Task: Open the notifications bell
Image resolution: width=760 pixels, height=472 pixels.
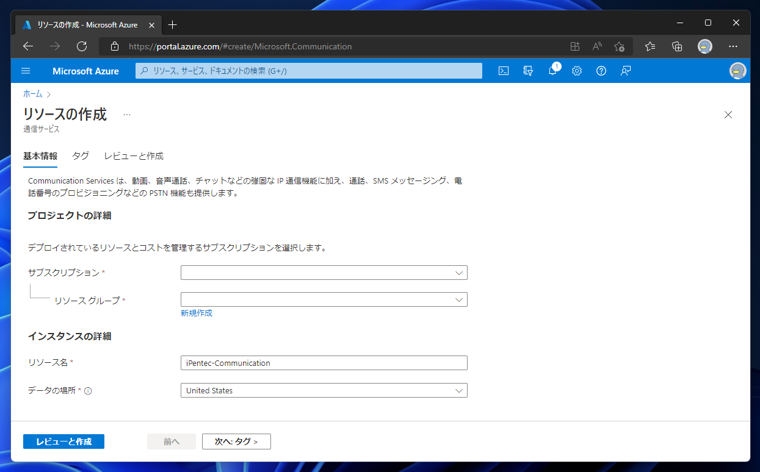Action: (553, 71)
